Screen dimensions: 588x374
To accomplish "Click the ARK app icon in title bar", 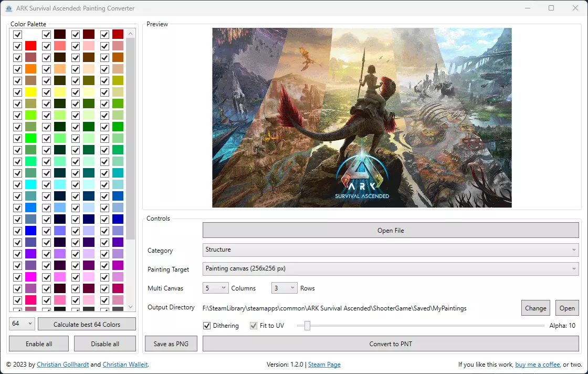I will [x=9, y=8].
